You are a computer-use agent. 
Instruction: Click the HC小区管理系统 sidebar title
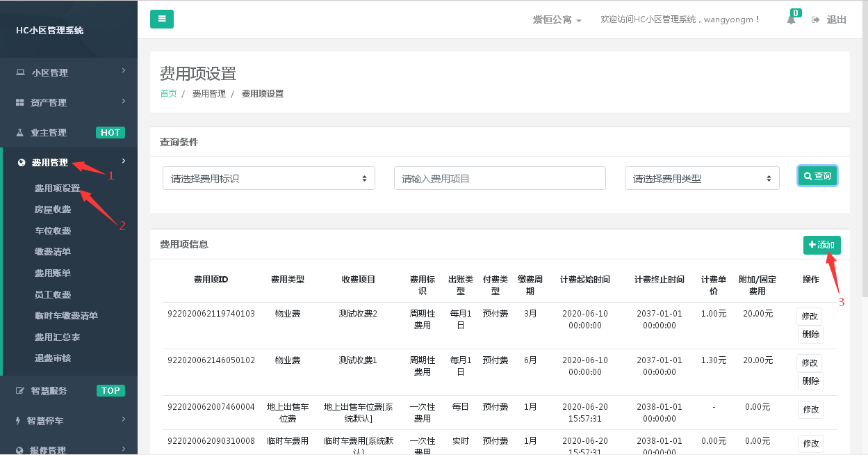point(49,30)
